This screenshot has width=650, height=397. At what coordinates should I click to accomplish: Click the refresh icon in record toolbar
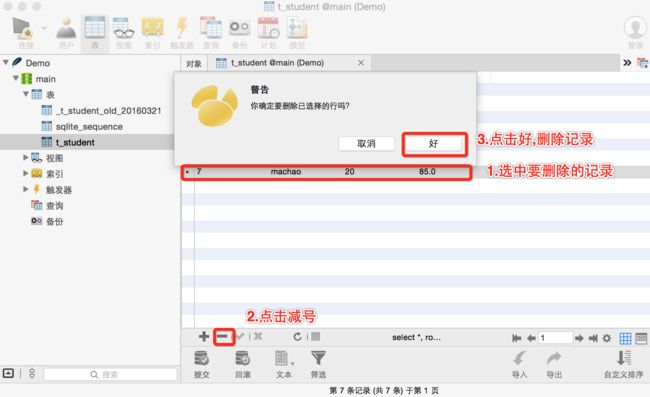pyautogui.click(x=297, y=337)
